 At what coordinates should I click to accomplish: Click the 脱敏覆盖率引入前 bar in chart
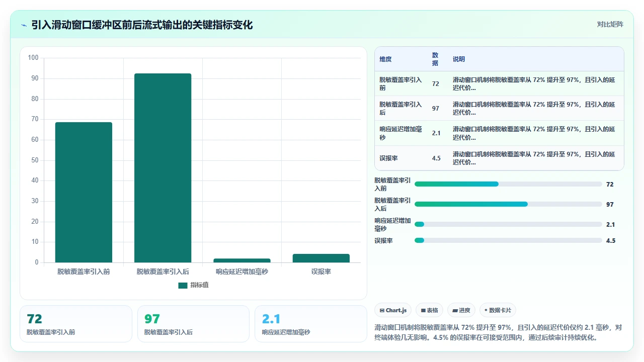84,192
